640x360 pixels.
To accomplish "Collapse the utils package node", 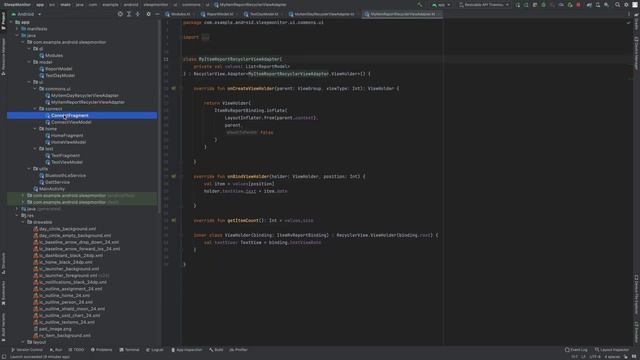I will [x=29, y=169].
